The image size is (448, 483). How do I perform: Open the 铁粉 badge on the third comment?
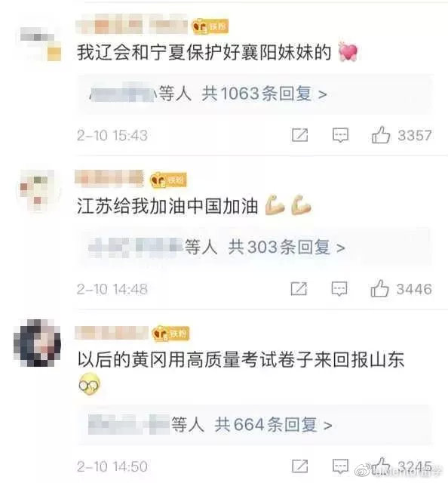pos(170,334)
